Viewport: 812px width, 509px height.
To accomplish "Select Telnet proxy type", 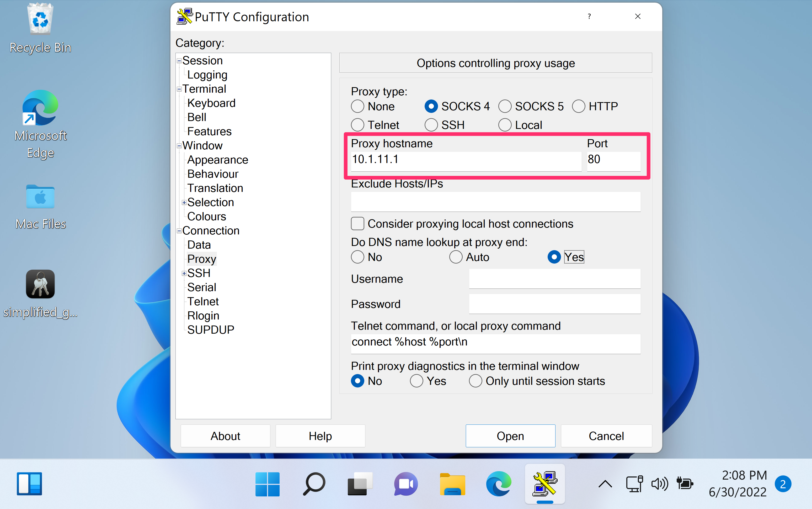I will [x=357, y=125].
